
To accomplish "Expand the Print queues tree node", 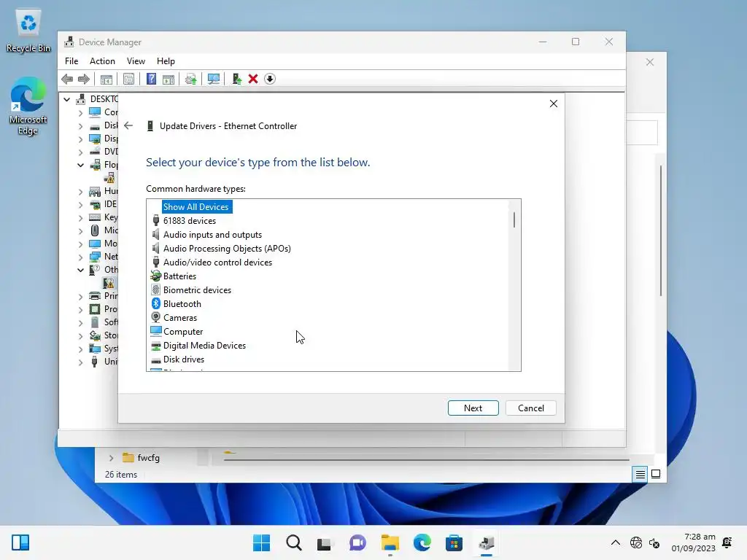I will pos(80,296).
